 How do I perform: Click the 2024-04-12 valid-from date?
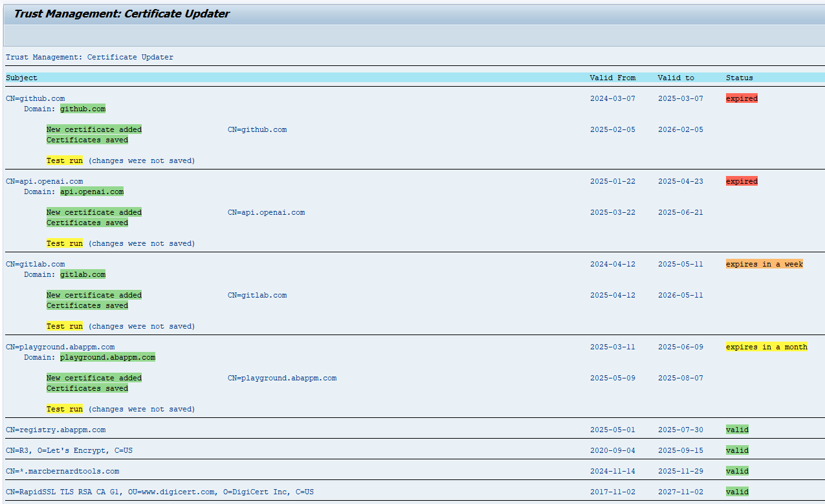(x=613, y=264)
